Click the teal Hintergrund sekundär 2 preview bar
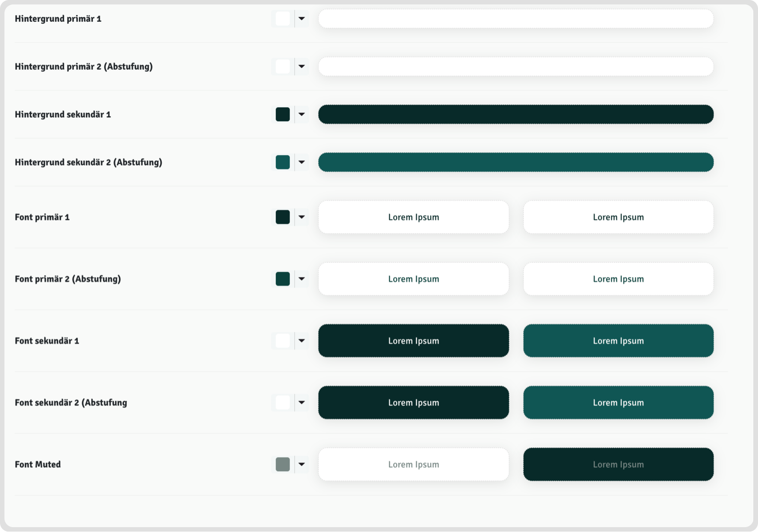758x532 pixels. coord(516,162)
